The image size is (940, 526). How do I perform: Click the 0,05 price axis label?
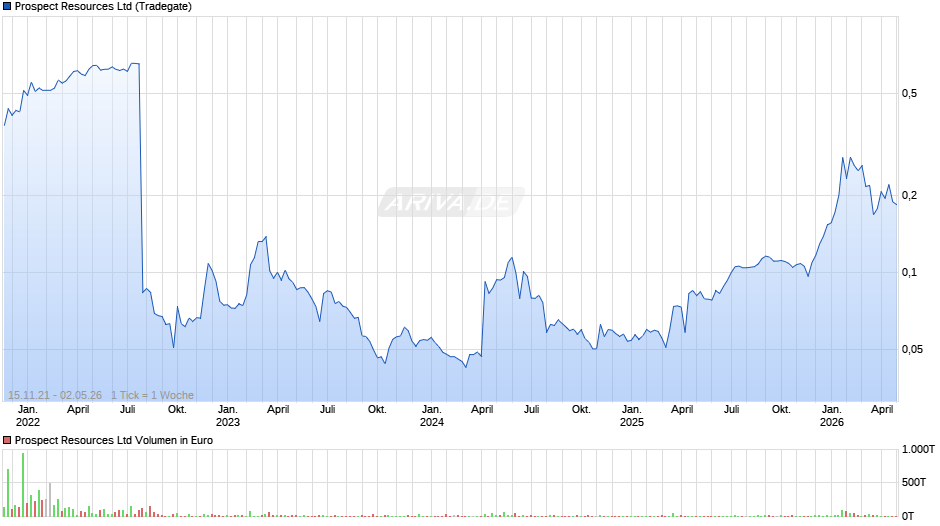[912, 350]
